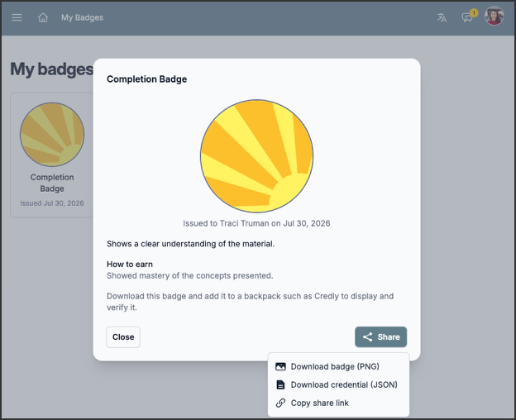
Task: Click the My badges page heading
Action: pos(51,69)
